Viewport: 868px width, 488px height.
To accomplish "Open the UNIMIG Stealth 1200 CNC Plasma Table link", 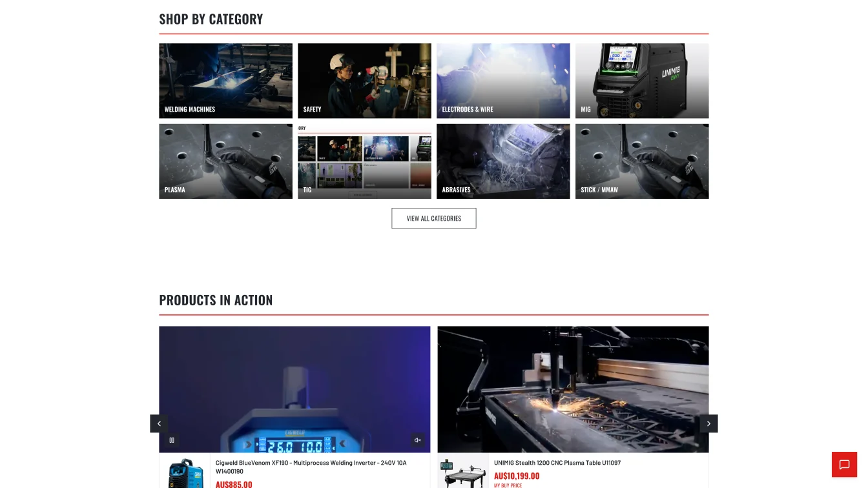I will pos(557,462).
